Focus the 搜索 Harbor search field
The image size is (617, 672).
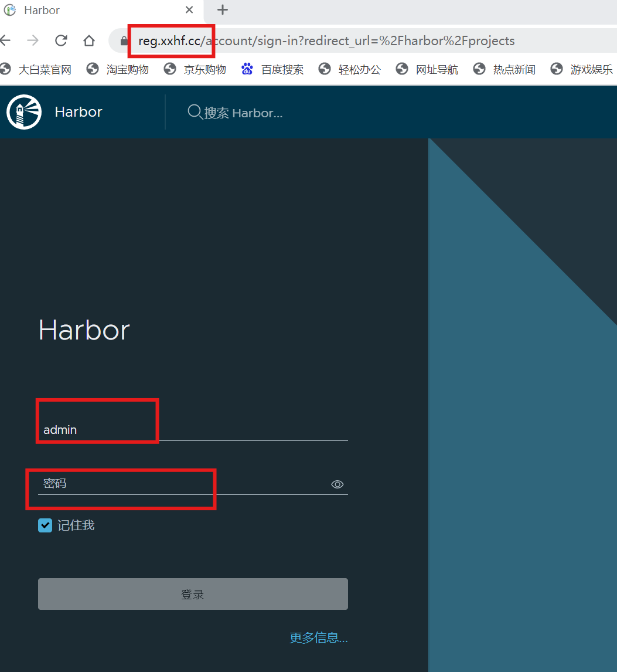(x=243, y=113)
